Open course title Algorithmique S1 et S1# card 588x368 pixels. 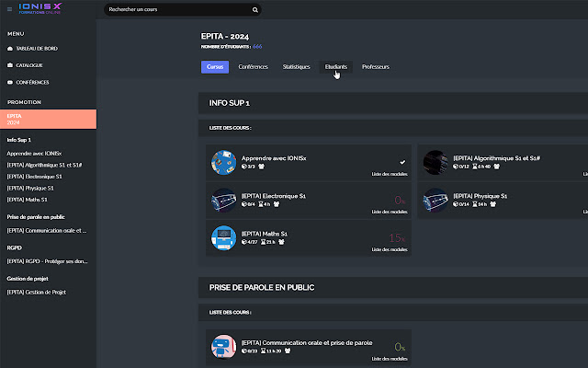point(496,158)
